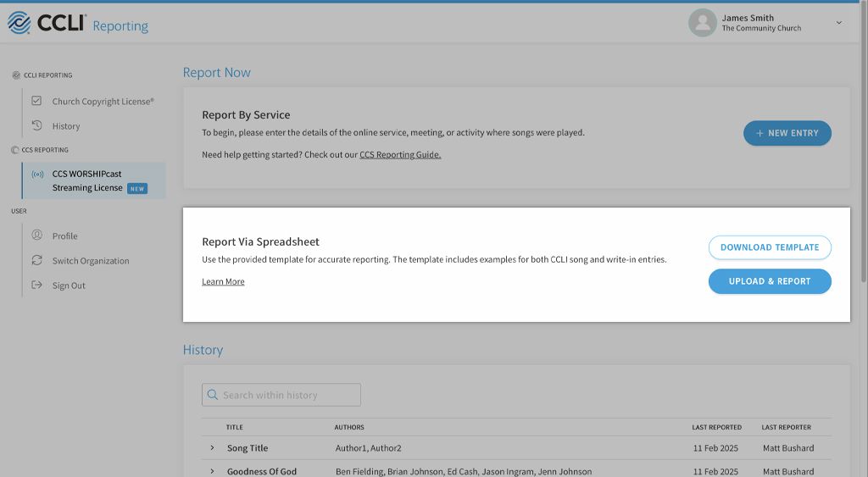The image size is (868, 477).
Task: Click the Sign Out arrow icon
Action: pyautogui.click(x=36, y=285)
